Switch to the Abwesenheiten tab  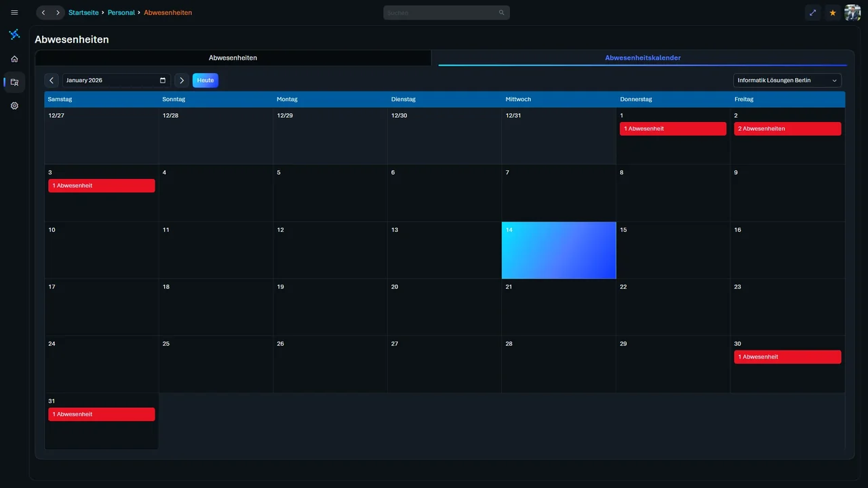[233, 58]
